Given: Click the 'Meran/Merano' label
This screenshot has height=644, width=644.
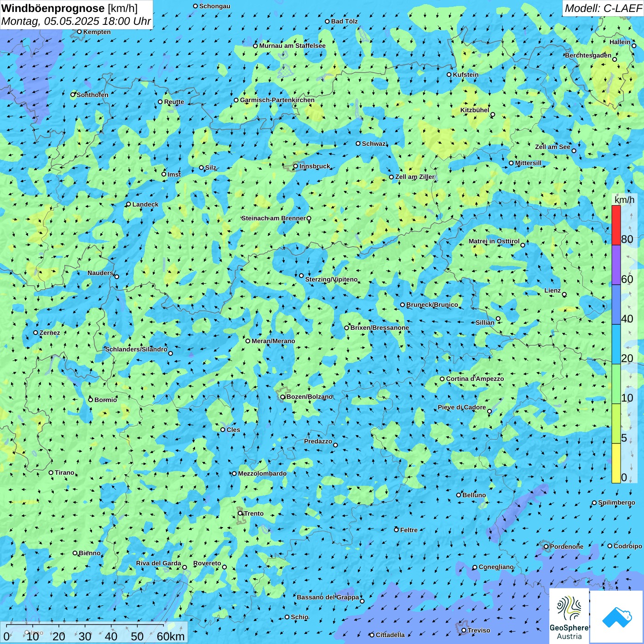Looking at the screenshot, I should (x=273, y=341).
